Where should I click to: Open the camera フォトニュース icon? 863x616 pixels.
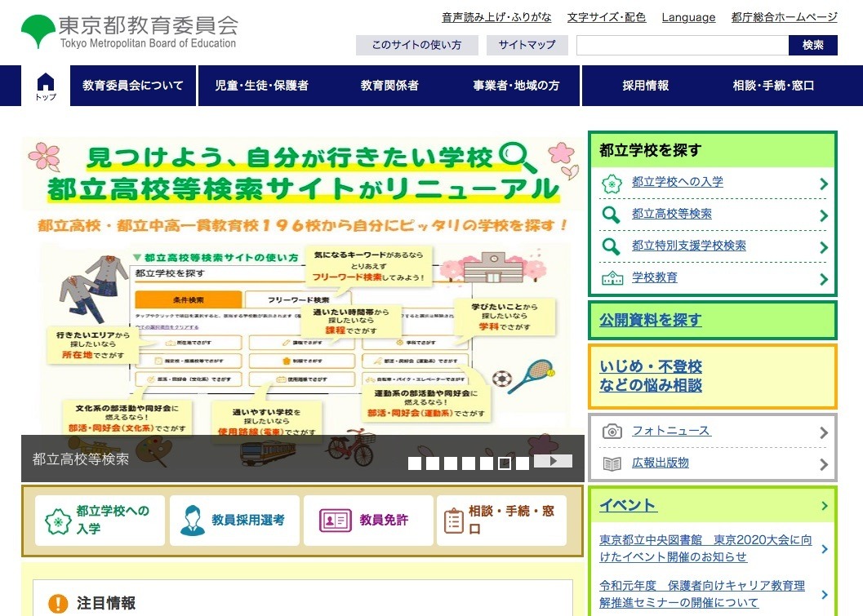(612, 431)
